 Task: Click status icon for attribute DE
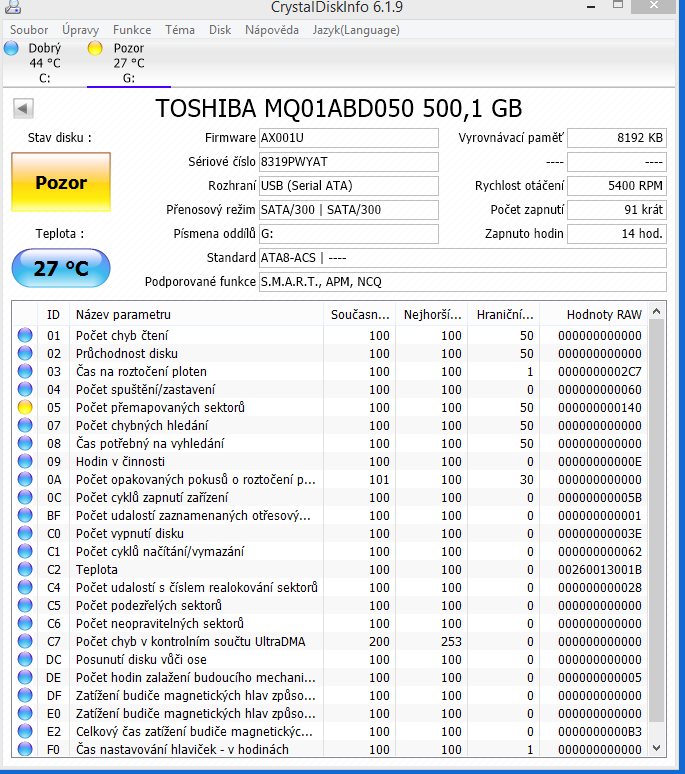25,678
